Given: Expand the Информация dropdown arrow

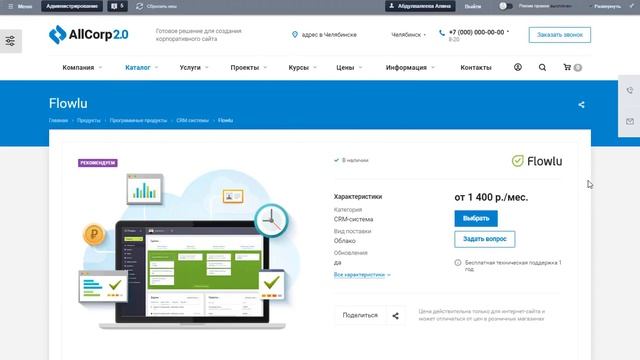Looking at the screenshot, I should pos(433,67).
